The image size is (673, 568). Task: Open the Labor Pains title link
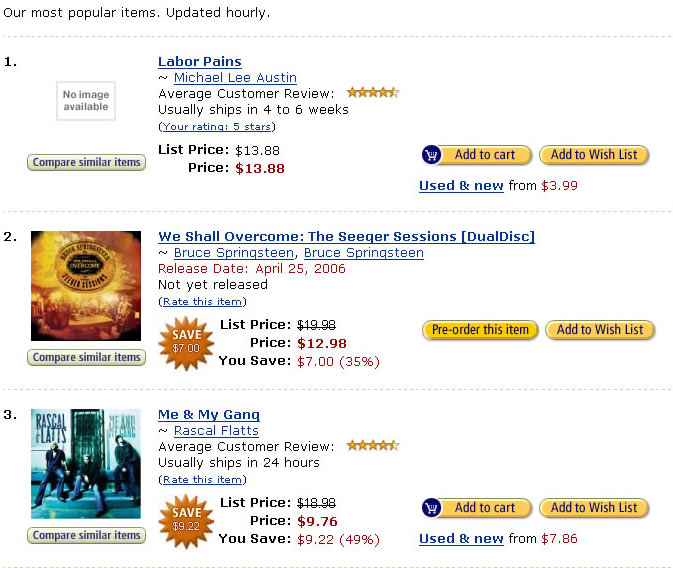click(200, 62)
